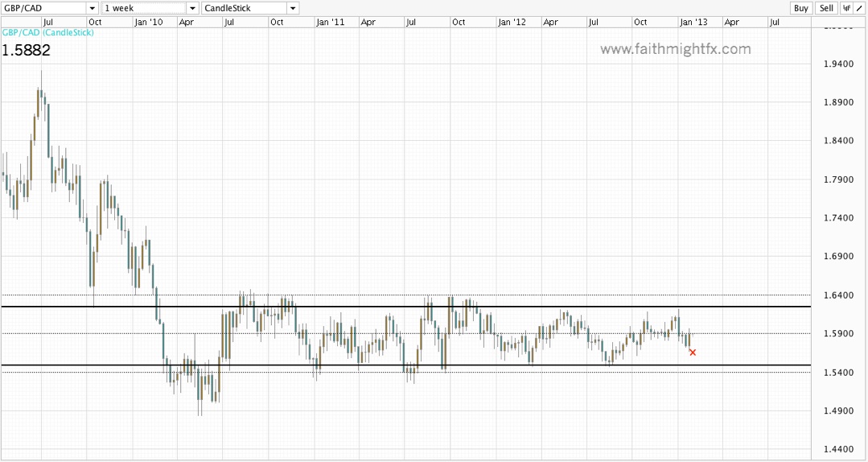Screen dimensions: 868x462
Task: Click the GBP/CAD symbol combo field
Action: tap(43, 8)
